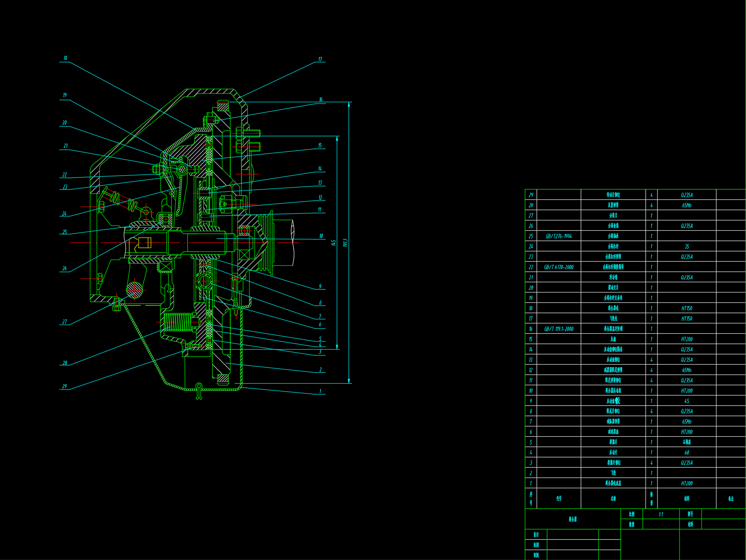The image size is (746, 560).
Task: Click the GB/T276-1994 standard code cell
Action: (559, 236)
